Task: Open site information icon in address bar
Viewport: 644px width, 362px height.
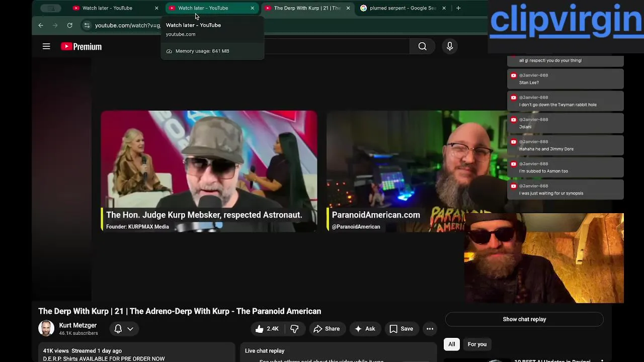Action: (x=87, y=25)
